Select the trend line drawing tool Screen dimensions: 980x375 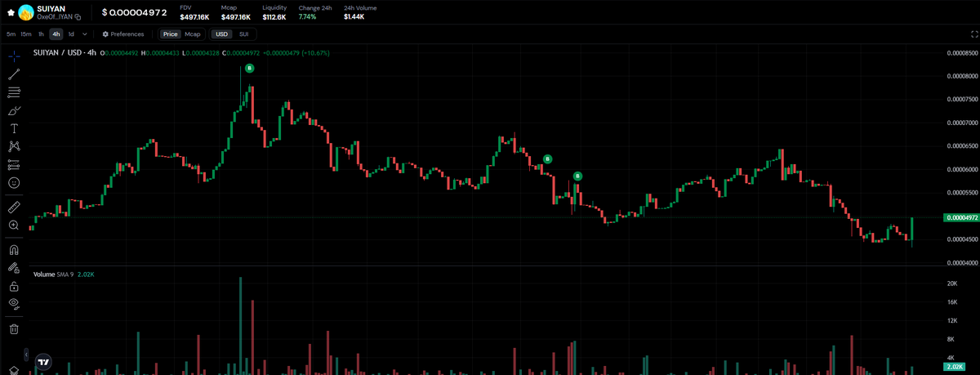coord(14,74)
